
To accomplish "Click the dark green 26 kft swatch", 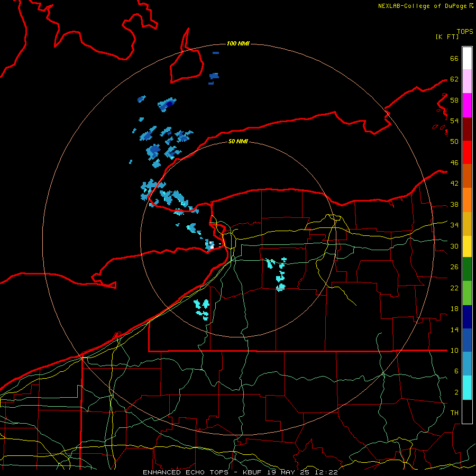I will pyautogui.click(x=467, y=269).
